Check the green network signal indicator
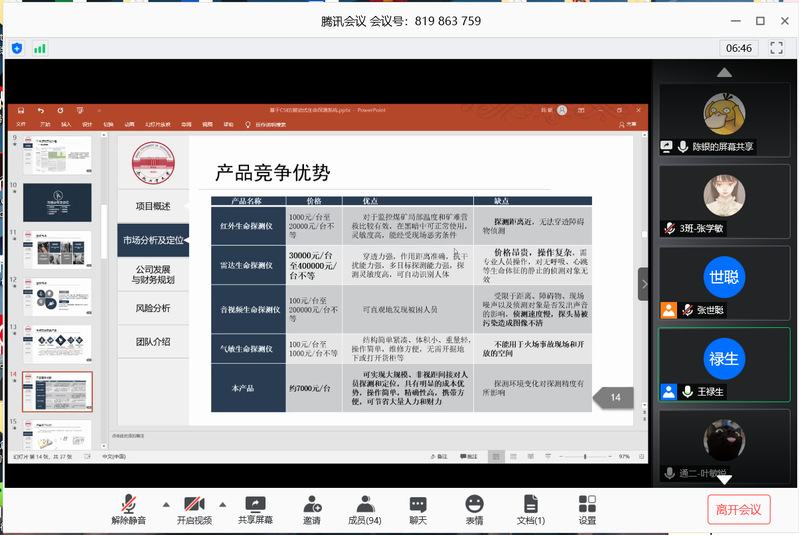This screenshot has width=799, height=535. pyautogui.click(x=40, y=47)
